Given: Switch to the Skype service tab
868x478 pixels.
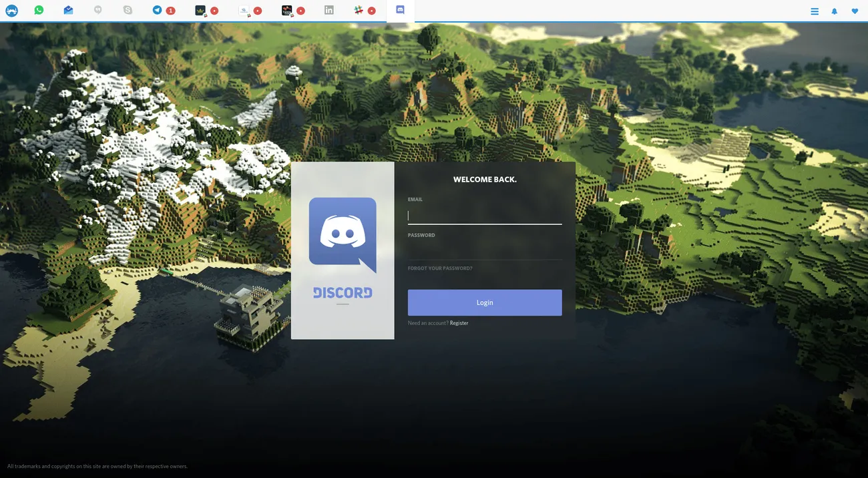Looking at the screenshot, I should point(128,10).
